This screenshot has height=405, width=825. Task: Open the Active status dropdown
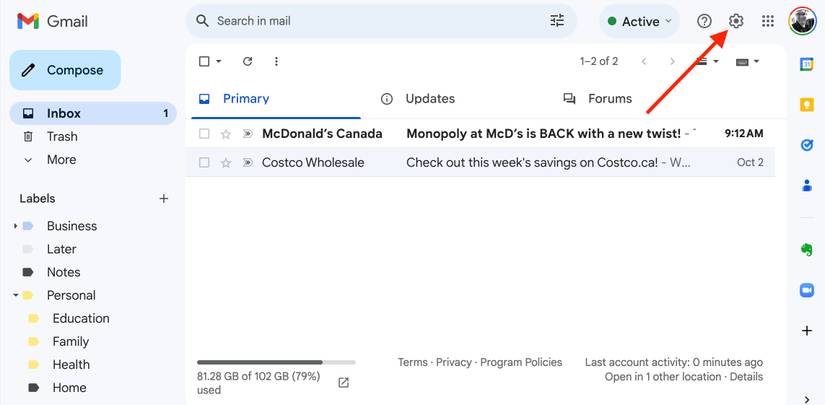640,21
